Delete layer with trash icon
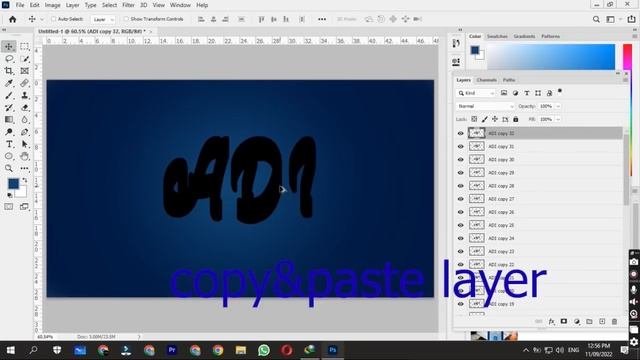This screenshot has height=360, width=640. (x=614, y=322)
